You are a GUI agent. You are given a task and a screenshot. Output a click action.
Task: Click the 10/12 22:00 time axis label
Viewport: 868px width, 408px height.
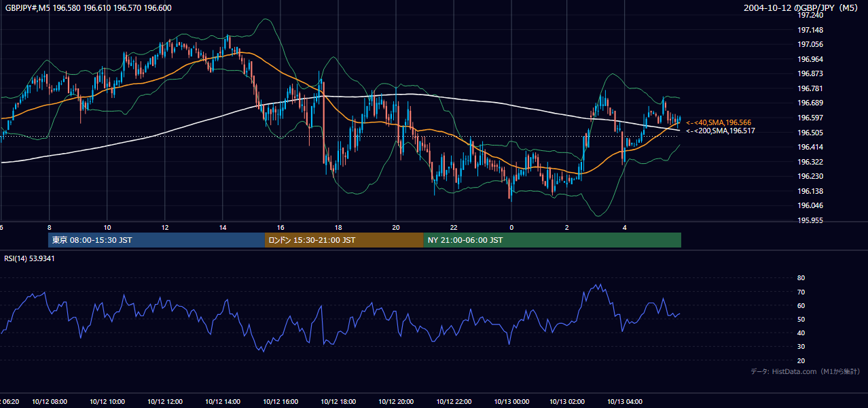[454, 402]
